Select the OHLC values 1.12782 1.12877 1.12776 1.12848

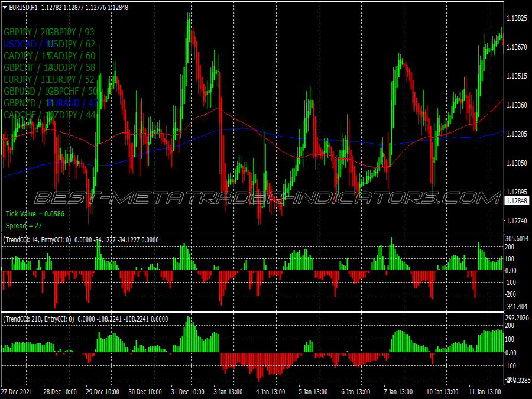pos(85,8)
